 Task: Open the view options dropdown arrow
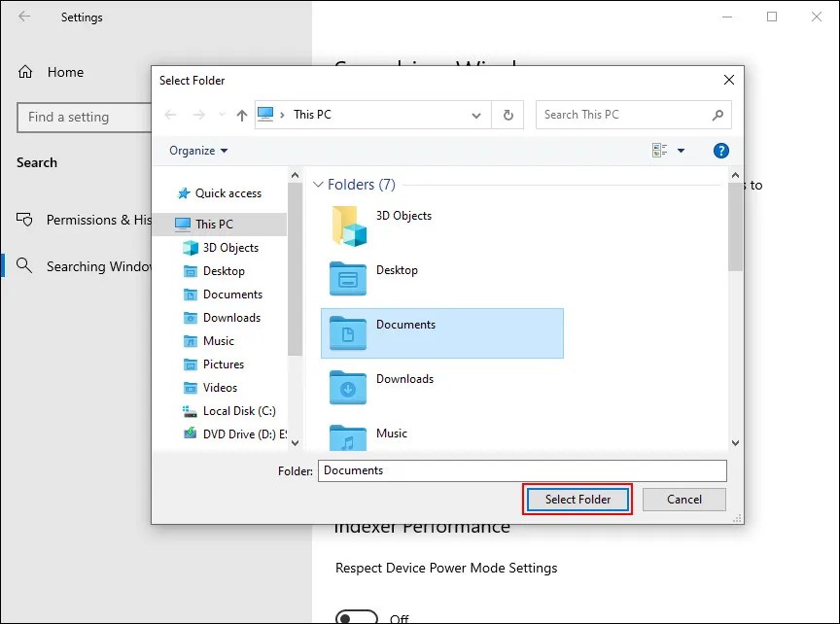681,151
